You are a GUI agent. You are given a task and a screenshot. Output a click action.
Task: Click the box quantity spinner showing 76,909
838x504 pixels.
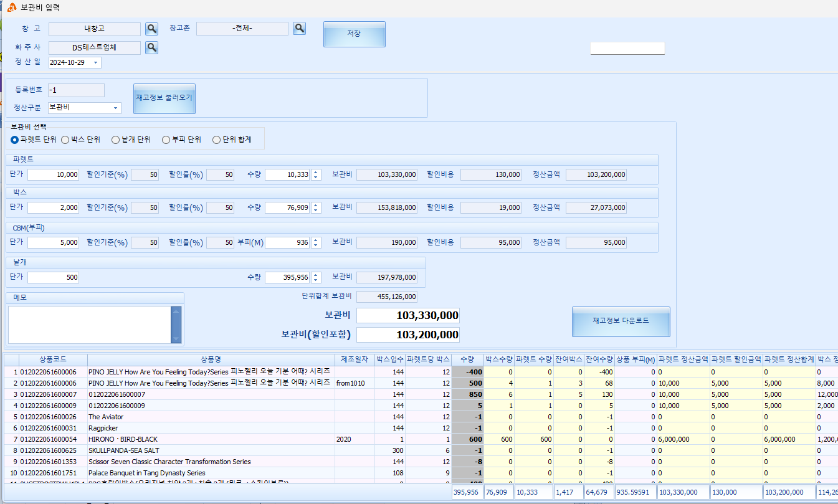(316, 207)
